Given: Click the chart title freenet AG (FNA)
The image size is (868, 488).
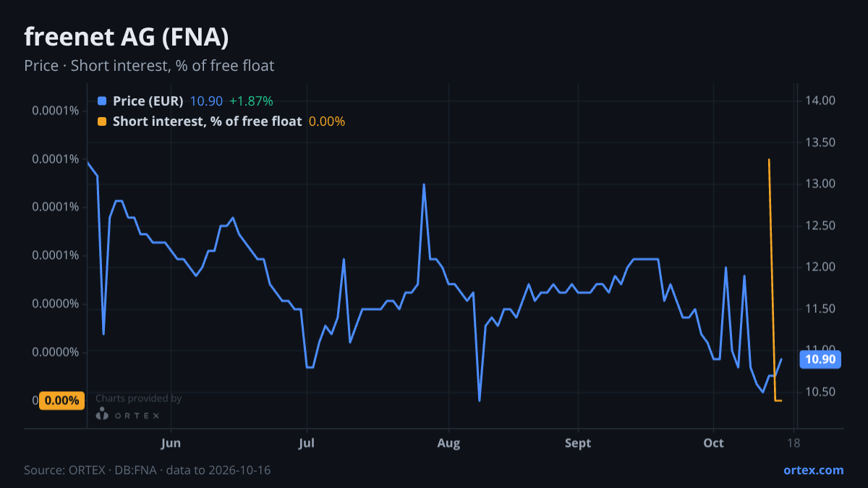Looking at the screenshot, I should pyautogui.click(x=127, y=36).
